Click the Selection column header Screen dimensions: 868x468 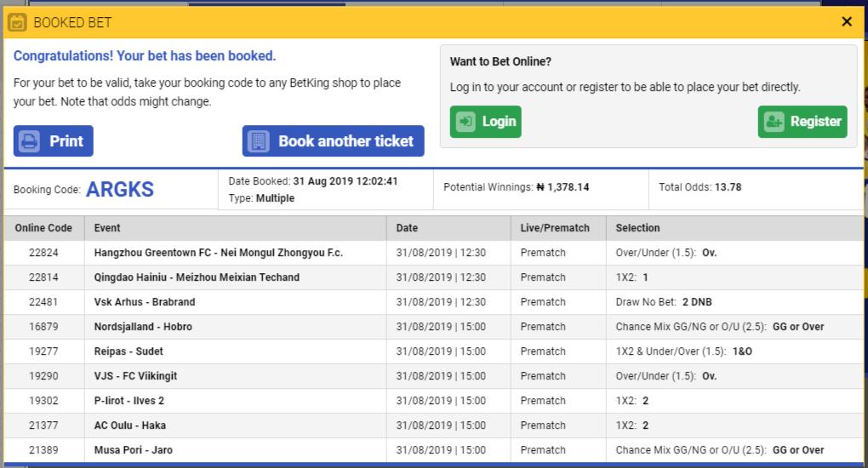637,228
